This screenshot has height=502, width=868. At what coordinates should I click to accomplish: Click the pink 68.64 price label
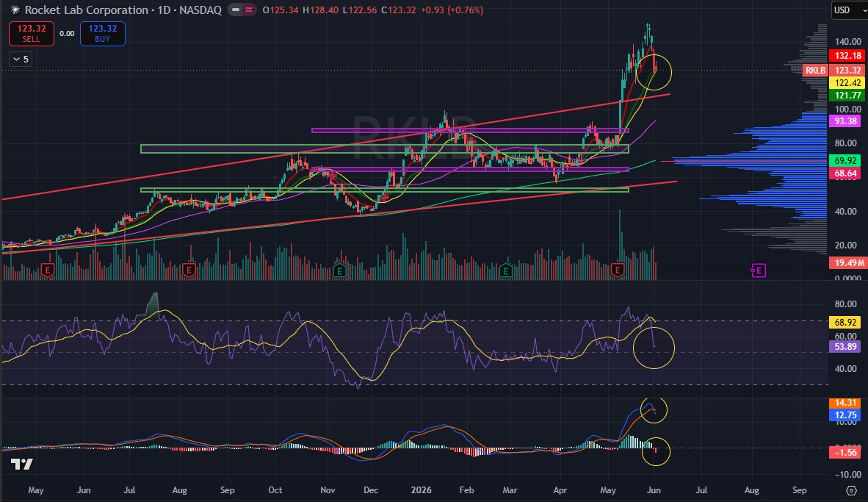pos(845,173)
